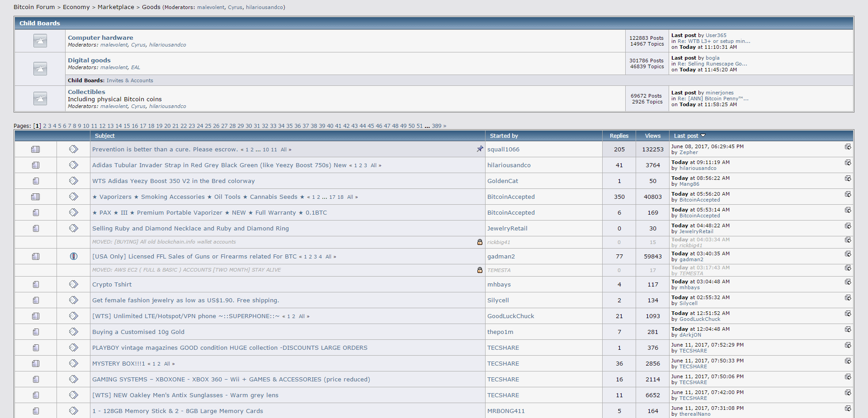Open the Oakley Men's Antix Sunglasses thread
Image resolution: width=868 pixels, height=418 pixels.
click(x=185, y=395)
